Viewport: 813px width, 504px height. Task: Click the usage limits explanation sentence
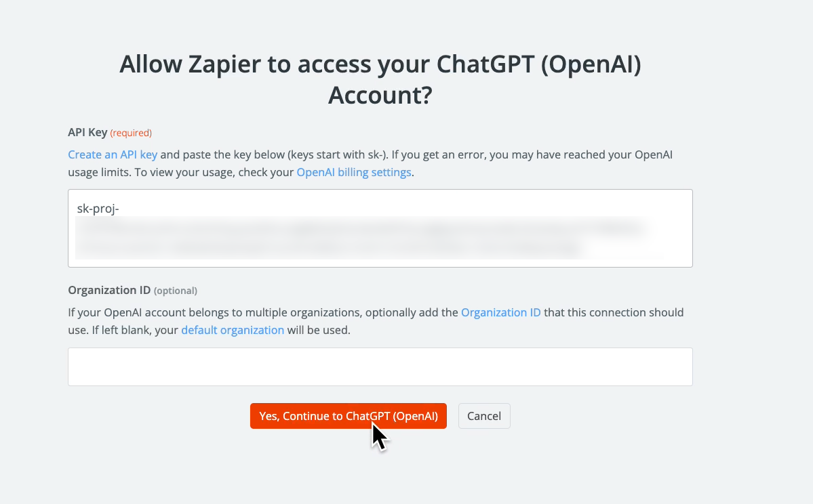tap(475, 154)
